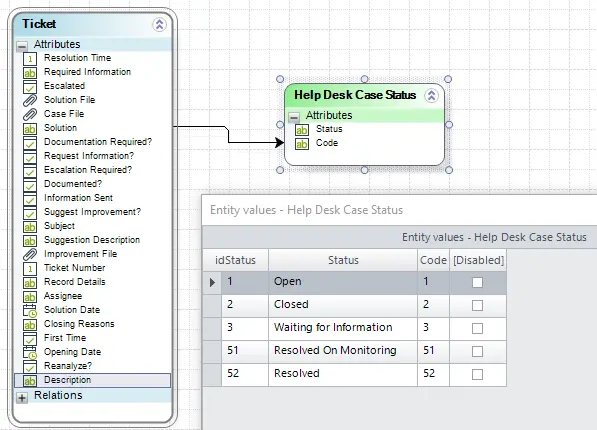Click the text icon beside Solution attribute
This screenshot has height=430, width=597.
pyautogui.click(x=30, y=129)
